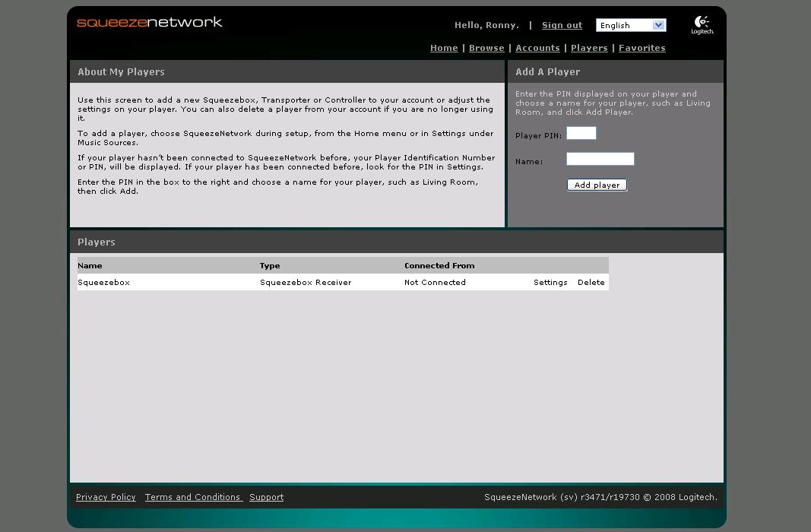Image resolution: width=811 pixels, height=532 pixels.
Task: Click the Players section heading
Action: [97, 242]
